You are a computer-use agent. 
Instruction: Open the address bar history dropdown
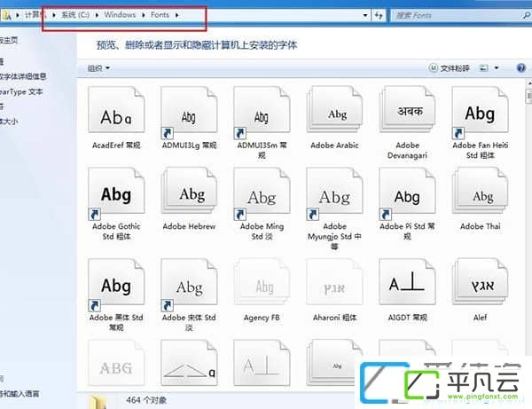pyautogui.click(x=365, y=15)
